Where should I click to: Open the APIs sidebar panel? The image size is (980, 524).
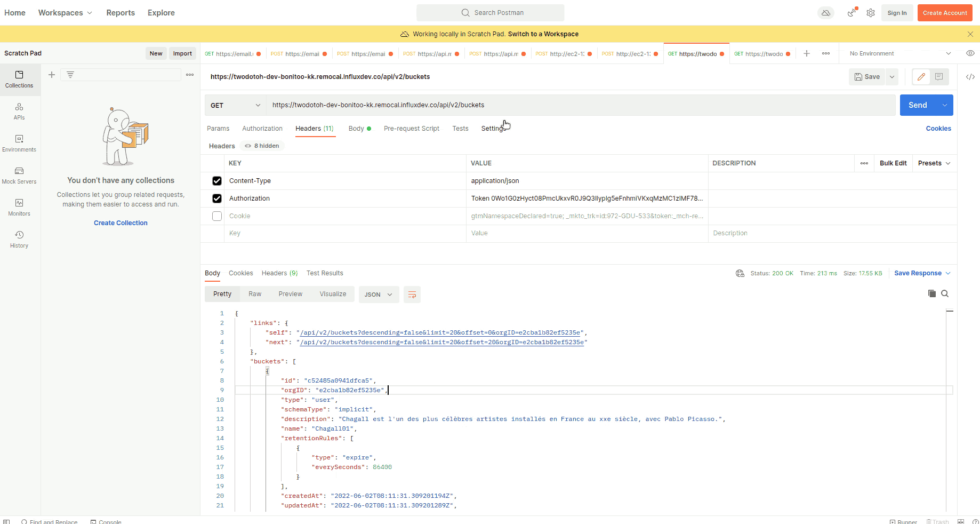(19, 112)
